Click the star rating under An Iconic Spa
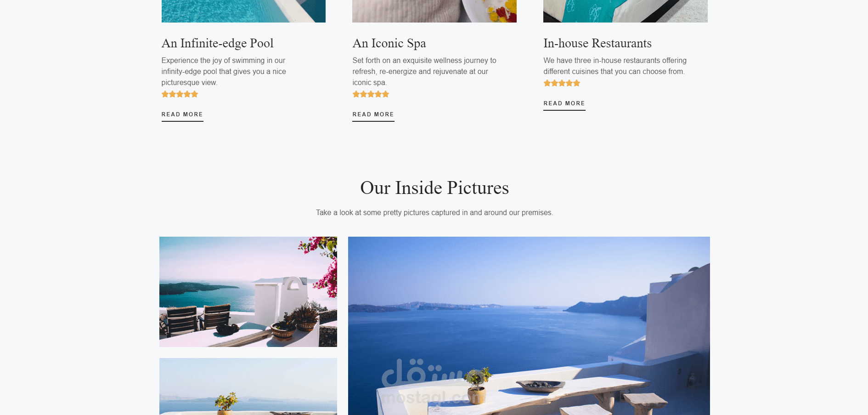This screenshot has width=868, height=415. [371, 94]
